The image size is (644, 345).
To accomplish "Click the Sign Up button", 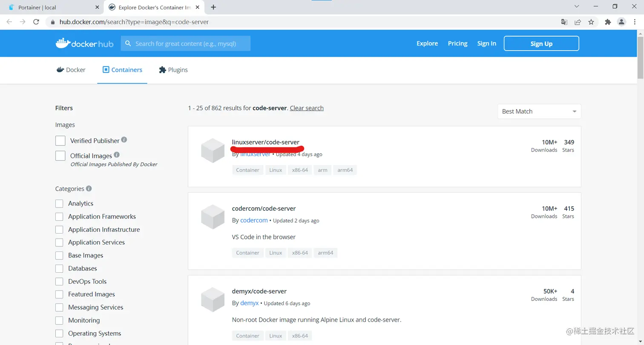I will [x=541, y=43].
